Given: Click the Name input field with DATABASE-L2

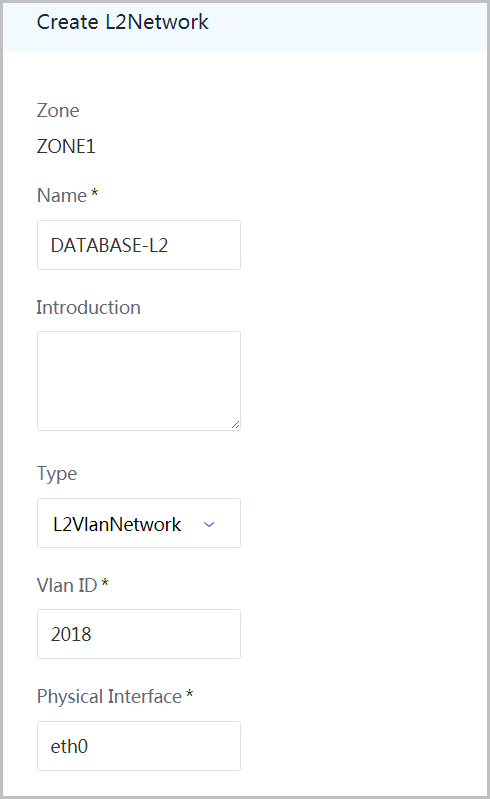Looking at the screenshot, I should (139, 245).
